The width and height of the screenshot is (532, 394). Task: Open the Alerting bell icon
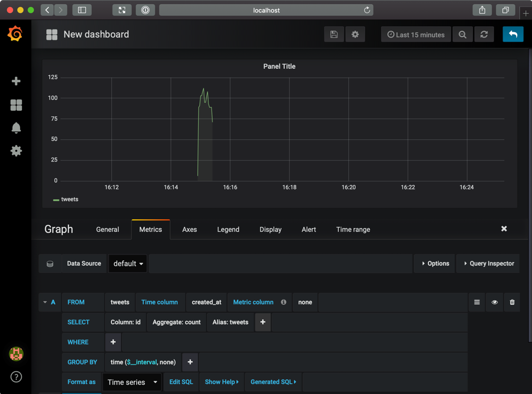pyautogui.click(x=16, y=128)
